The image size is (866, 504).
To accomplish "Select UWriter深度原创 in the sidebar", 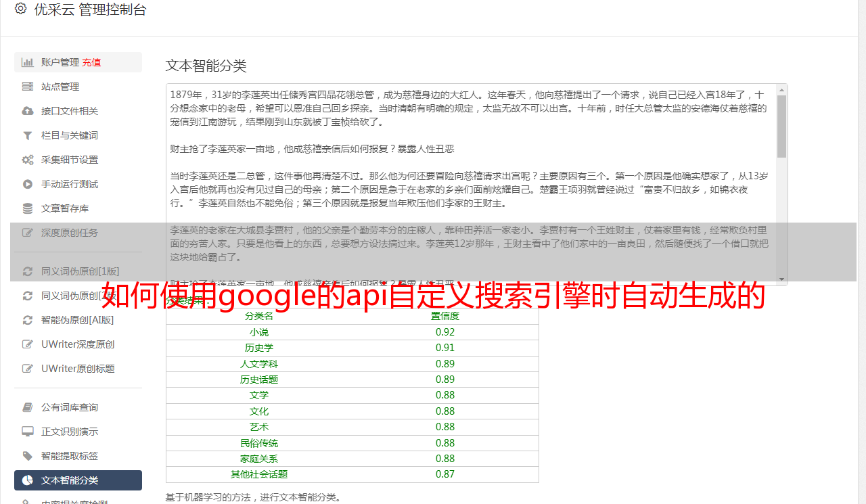I will (x=77, y=344).
